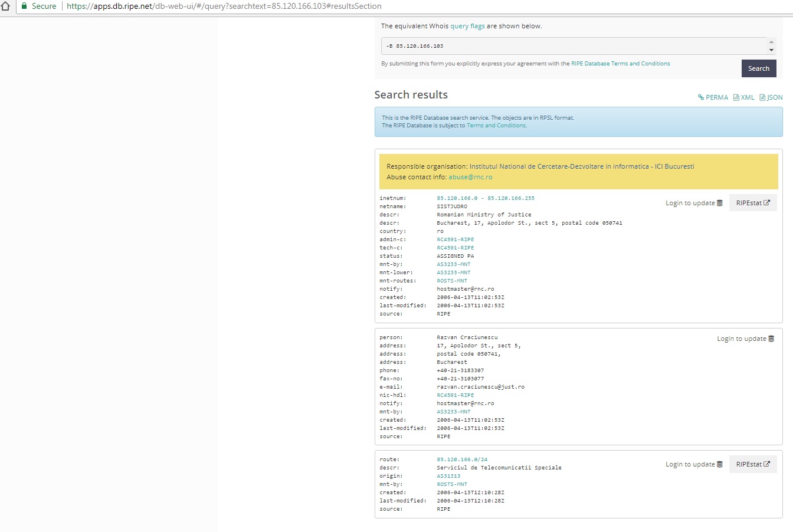Open the 85.120.166.0/24 route link
This screenshot has height=532, width=793.
coord(462,459)
